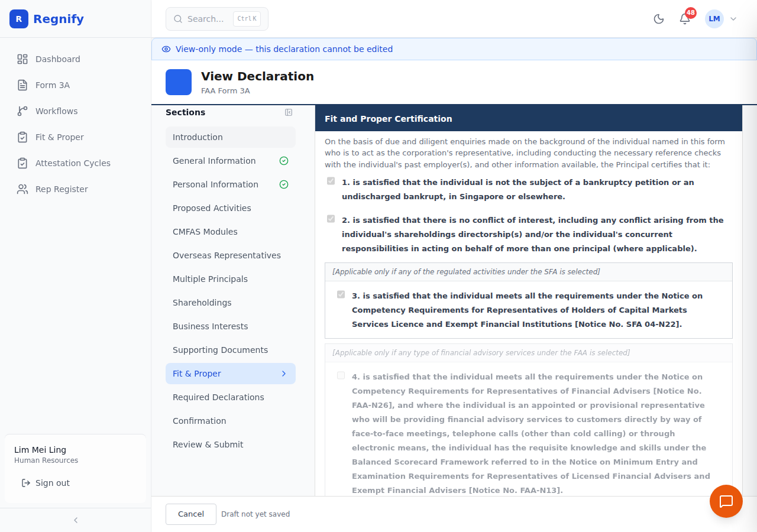757x532 pixels.
Task: Open the chat support bubble
Action: point(726,501)
